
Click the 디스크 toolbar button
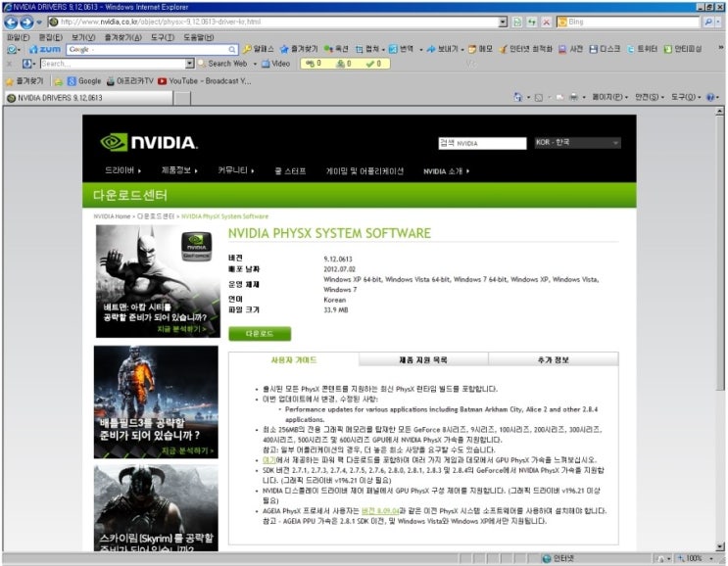tap(605, 49)
